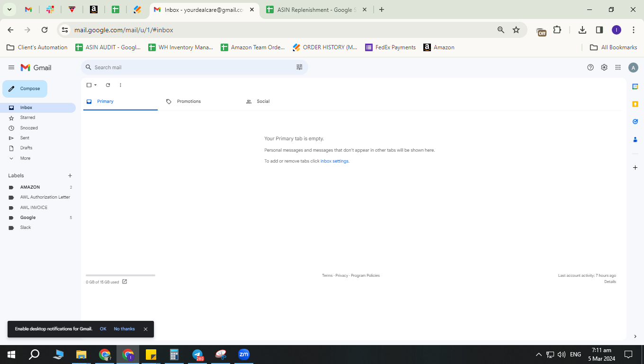Switch to the ASIN Replenishment browser tab

pyautogui.click(x=316, y=10)
